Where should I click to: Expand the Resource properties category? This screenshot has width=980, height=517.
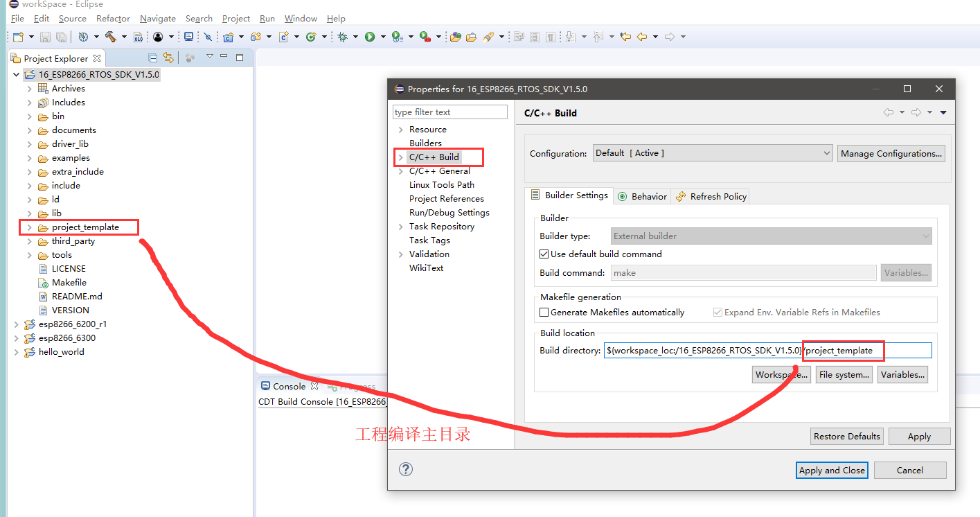tap(400, 130)
